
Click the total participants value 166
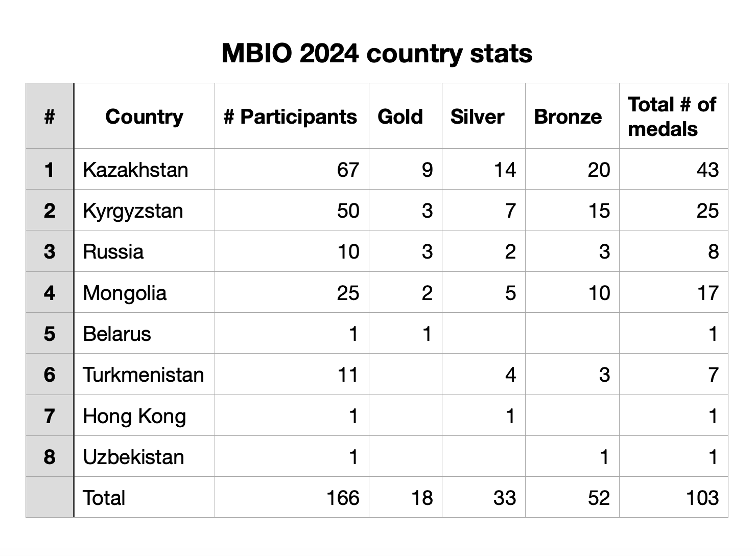coord(343,498)
